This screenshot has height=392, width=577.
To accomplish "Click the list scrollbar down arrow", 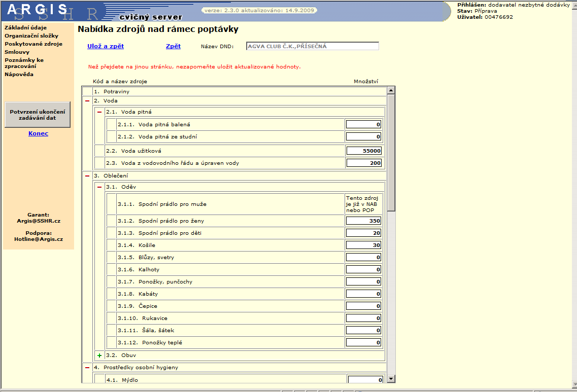I will pyautogui.click(x=391, y=379).
